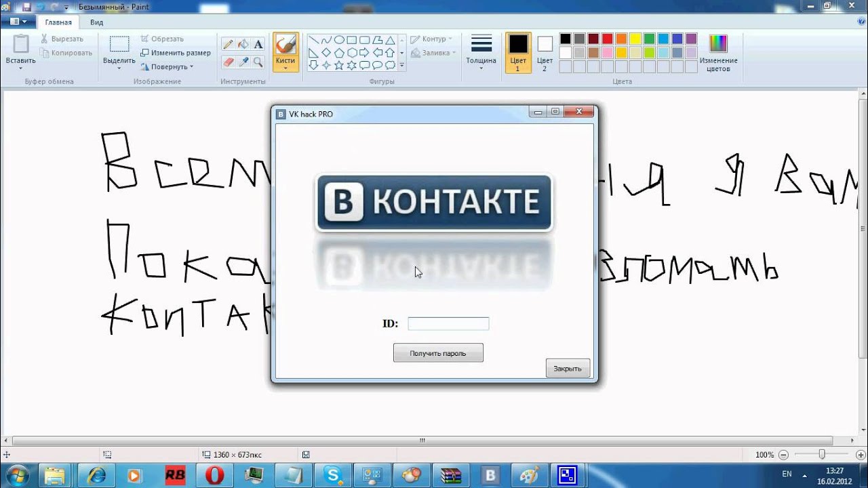The height and width of the screenshot is (488, 868).
Task: Pick the orange color swatch
Action: (x=621, y=39)
